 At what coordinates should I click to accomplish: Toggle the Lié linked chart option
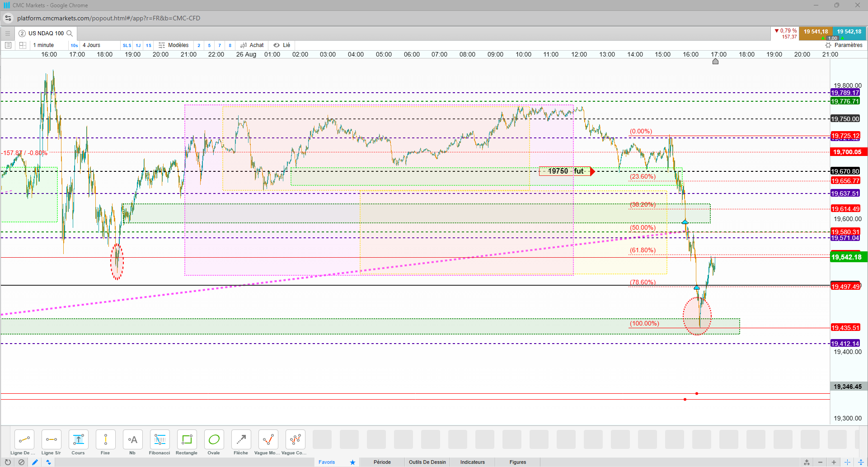(x=282, y=45)
